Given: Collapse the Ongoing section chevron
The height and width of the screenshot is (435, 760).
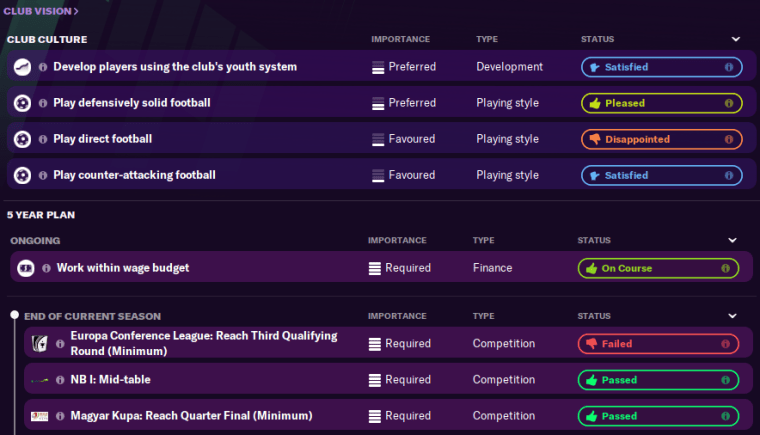Looking at the screenshot, I should 733,240.
